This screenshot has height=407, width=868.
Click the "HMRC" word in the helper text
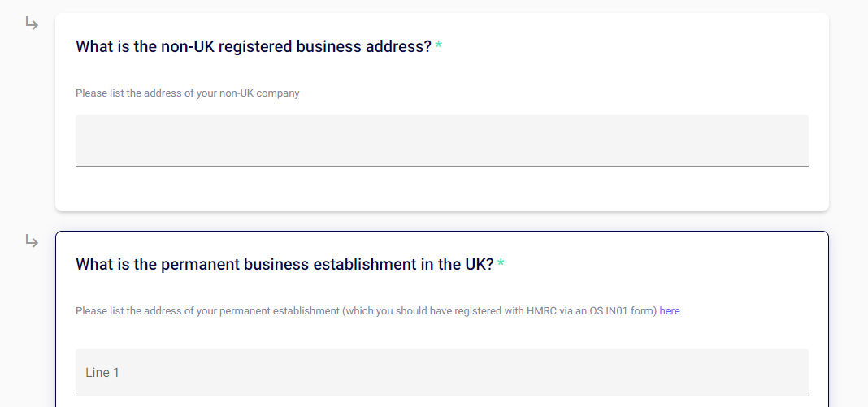pyautogui.click(x=540, y=311)
